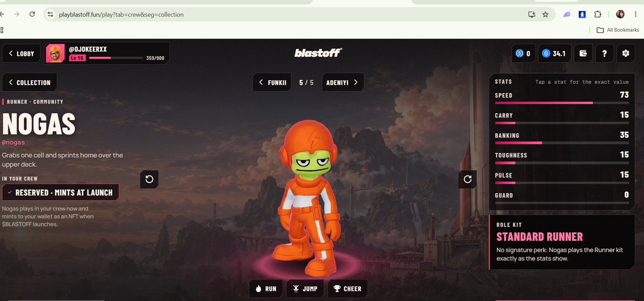Image resolution: width=644 pixels, height=301 pixels.
Task: Click the Lv 15 level badge
Action: tap(77, 58)
